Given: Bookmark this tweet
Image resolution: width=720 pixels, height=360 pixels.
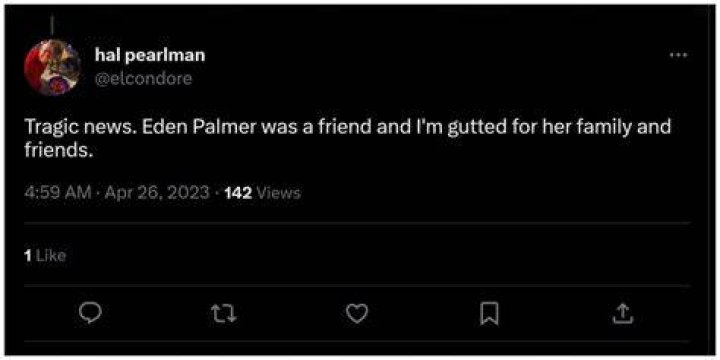Looking at the screenshot, I should [489, 315].
